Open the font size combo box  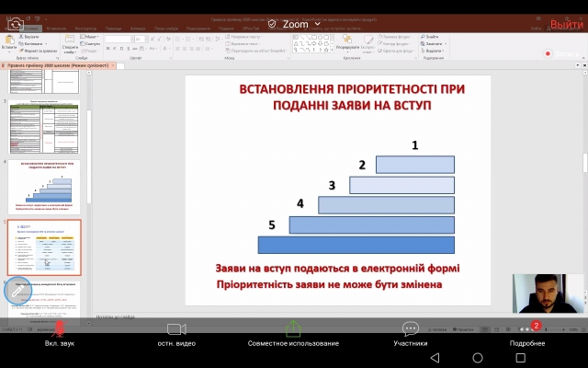(x=140, y=39)
